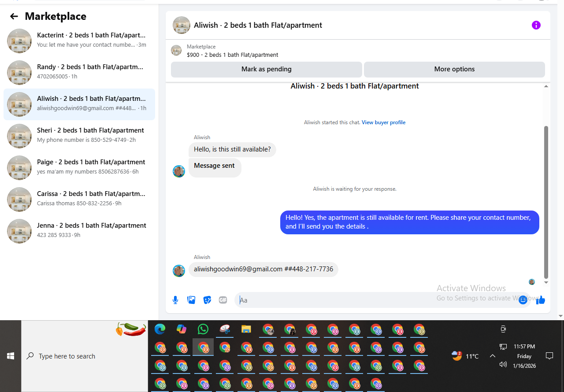The width and height of the screenshot is (564, 392).
Task: Open Carissa's conversation
Action: tap(79, 200)
